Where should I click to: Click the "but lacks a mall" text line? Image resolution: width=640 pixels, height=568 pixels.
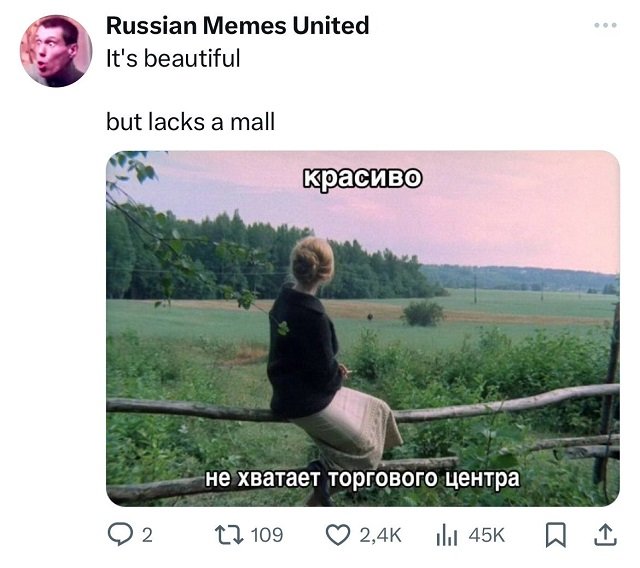point(190,122)
